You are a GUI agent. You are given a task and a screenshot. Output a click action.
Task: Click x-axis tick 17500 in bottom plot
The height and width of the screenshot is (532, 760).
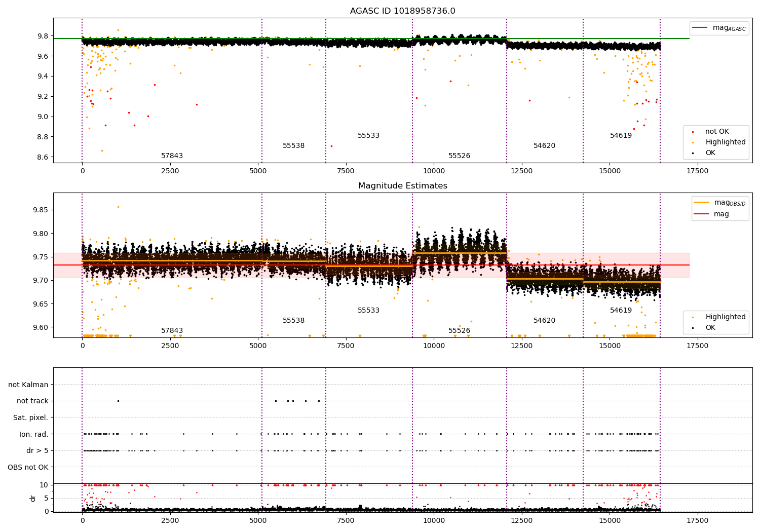pyautogui.click(x=697, y=520)
